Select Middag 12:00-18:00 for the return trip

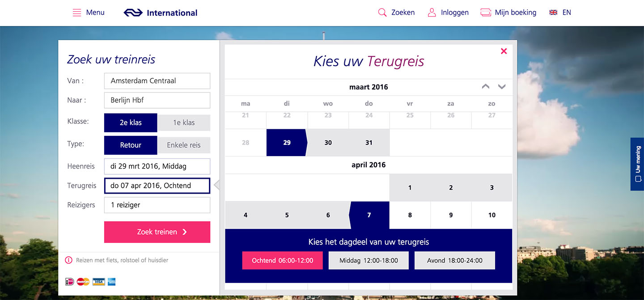pyautogui.click(x=369, y=260)
